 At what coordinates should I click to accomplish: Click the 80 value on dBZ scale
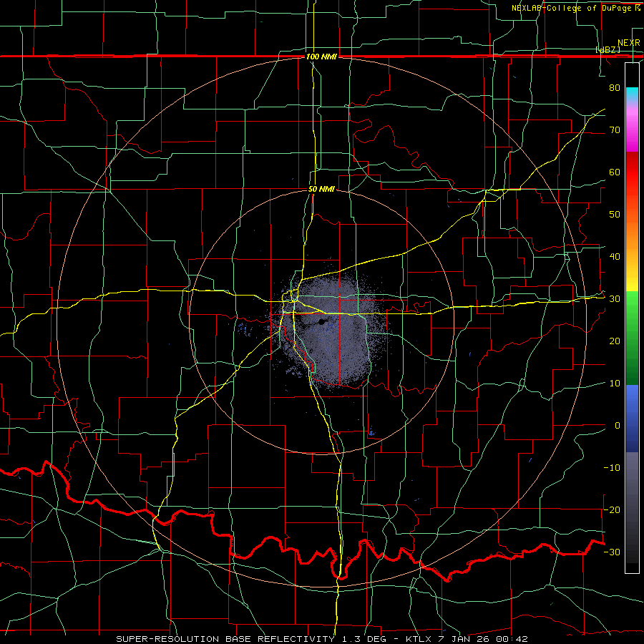click(615, 87)
